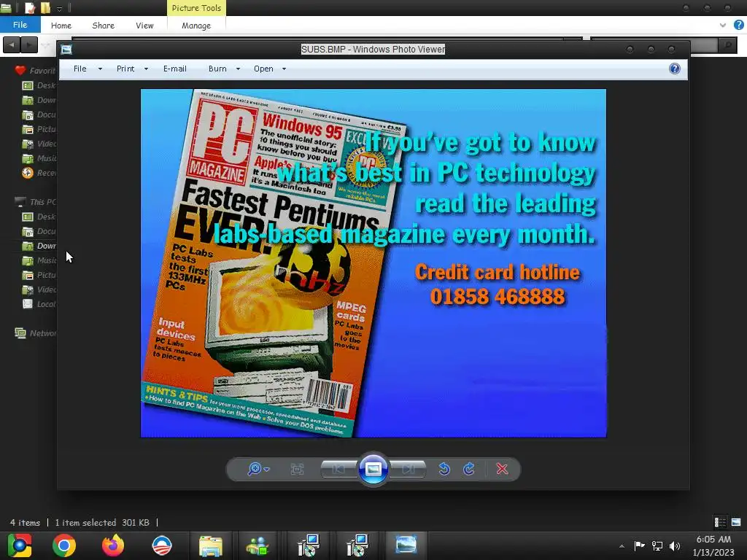Open Customize Quick Access Toolbar dropdown

60,9
